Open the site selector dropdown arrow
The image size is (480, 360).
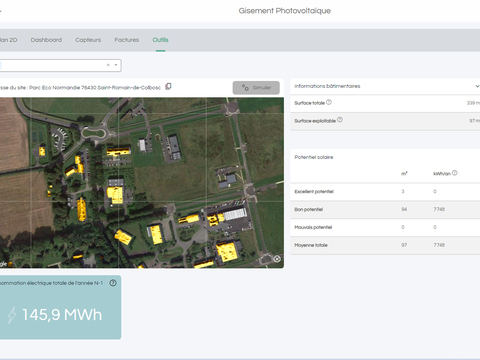(x=116, y=65)
